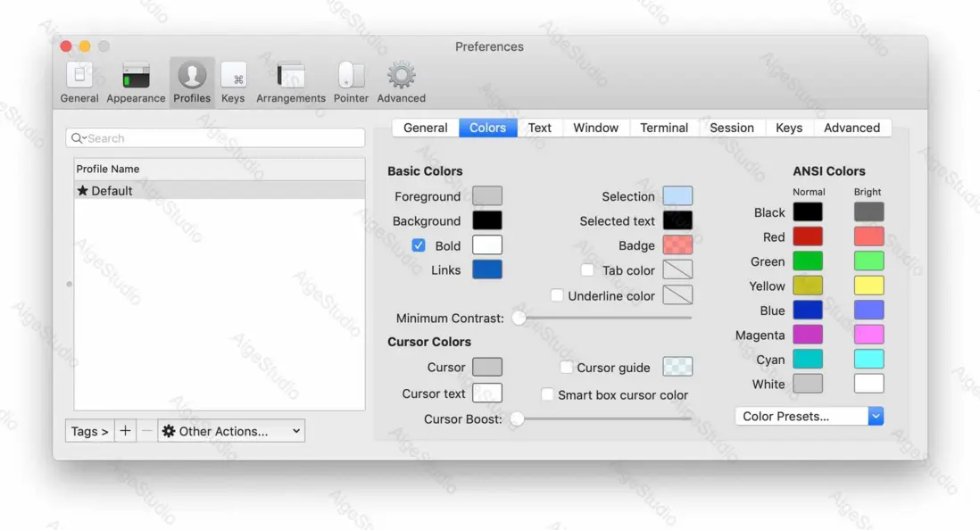Add a new profile with the plus button

125,431
